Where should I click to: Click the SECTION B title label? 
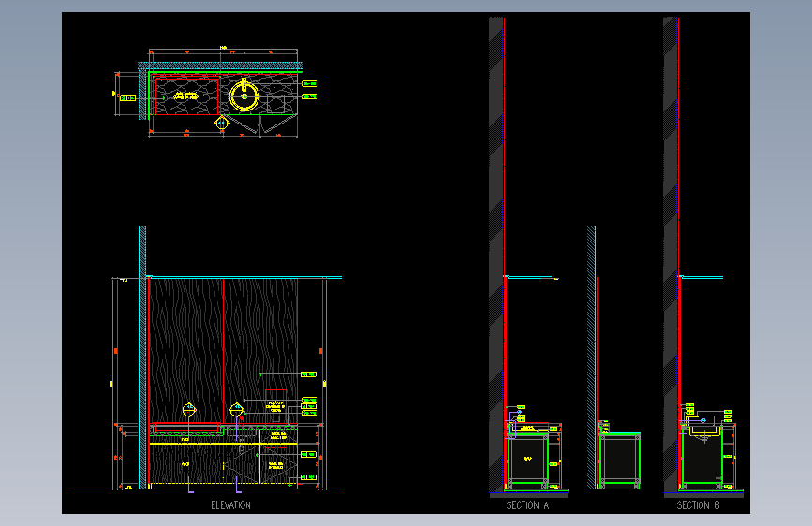(698, 505)
